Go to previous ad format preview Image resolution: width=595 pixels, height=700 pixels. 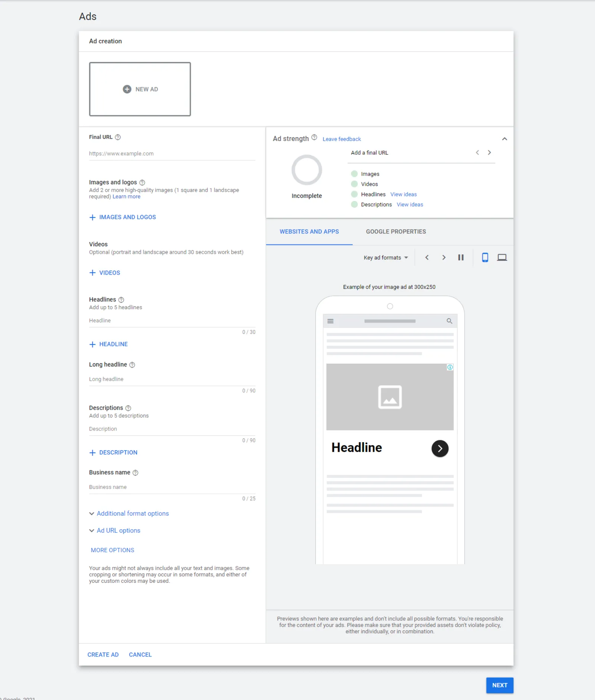(x=427, y=258)
